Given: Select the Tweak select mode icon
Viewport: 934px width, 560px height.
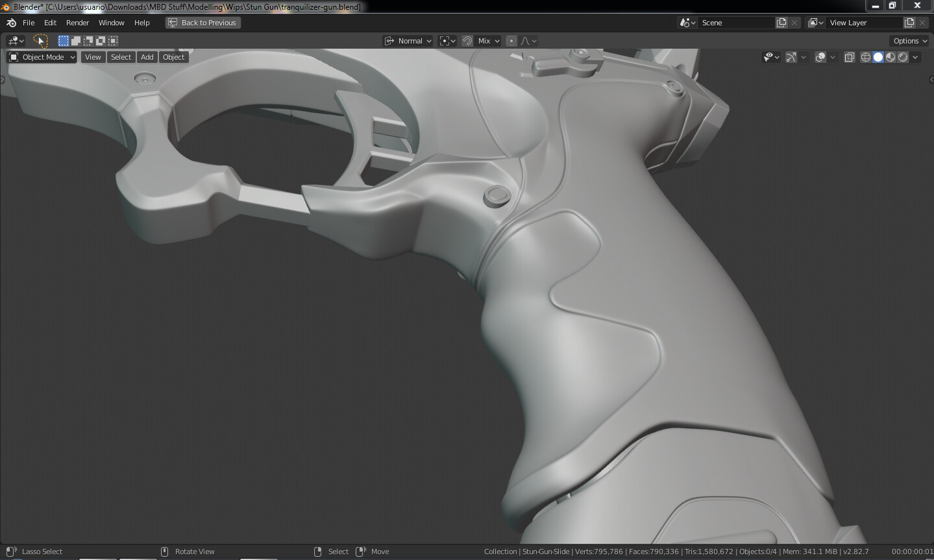Looking at the screenshot, I should tap(63, 40).
